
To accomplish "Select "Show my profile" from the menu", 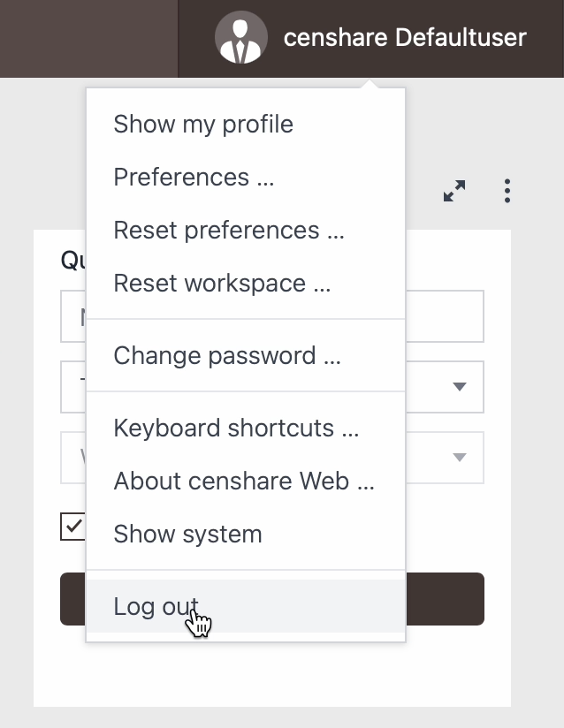I will click(202, 124).
